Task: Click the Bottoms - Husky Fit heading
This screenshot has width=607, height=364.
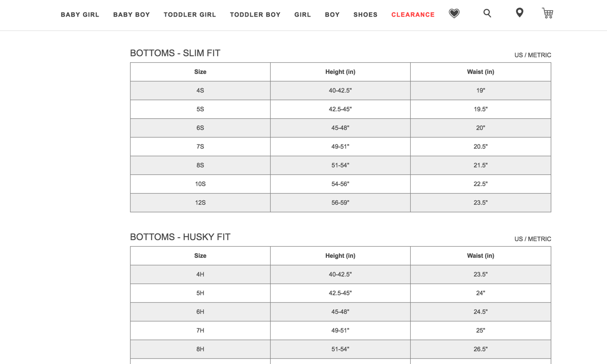Action: point(180,237)
